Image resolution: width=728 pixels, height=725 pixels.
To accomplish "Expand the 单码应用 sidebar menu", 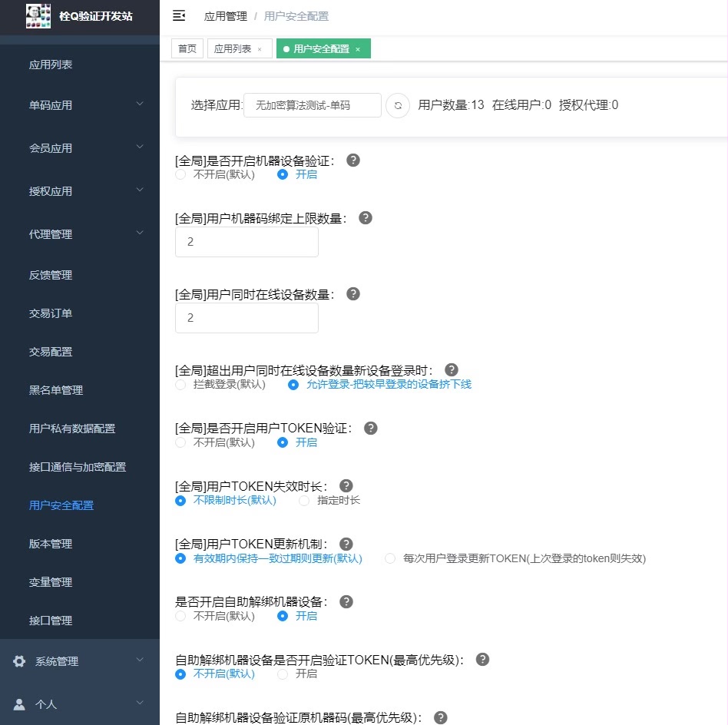I will 80,105.
